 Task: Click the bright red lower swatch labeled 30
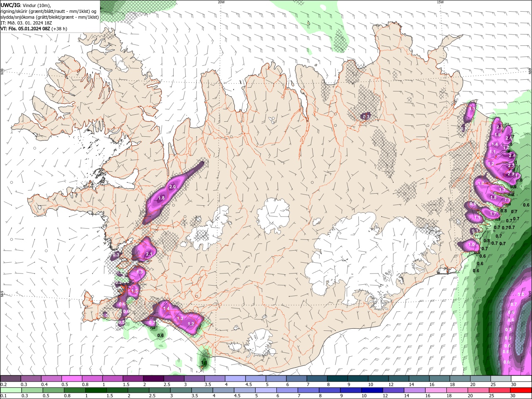[520, 390]
